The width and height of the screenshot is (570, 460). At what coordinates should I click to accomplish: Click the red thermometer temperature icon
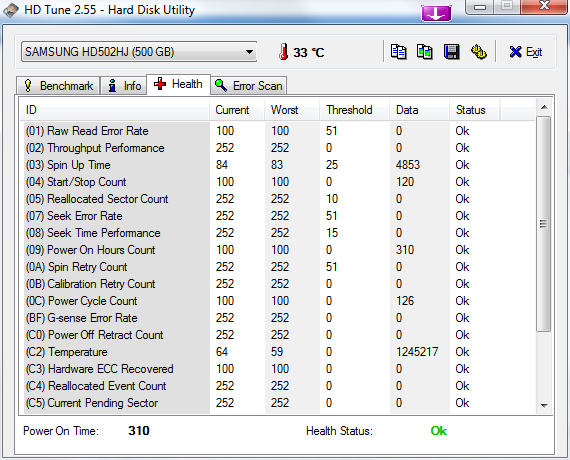[284, 52]
